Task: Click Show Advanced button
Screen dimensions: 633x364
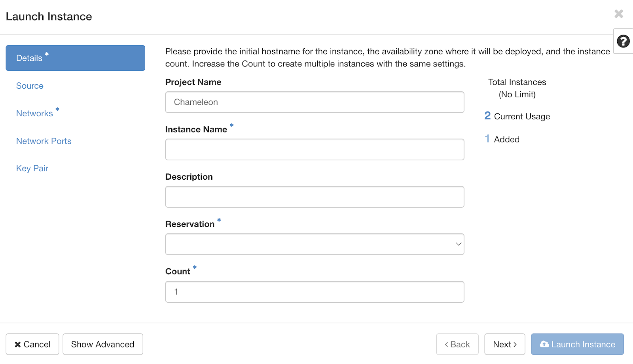Action: [102, 344]
